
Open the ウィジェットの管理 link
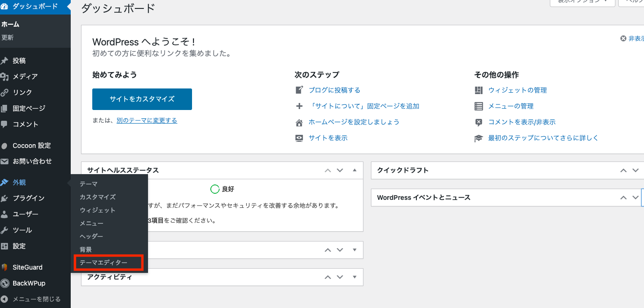coord(518,90)
